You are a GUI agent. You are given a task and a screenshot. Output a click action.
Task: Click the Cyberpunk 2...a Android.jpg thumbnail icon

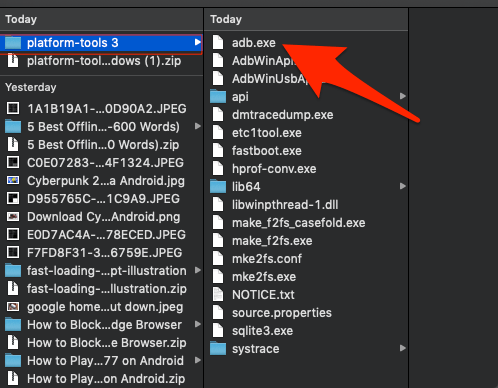(13, 181)
